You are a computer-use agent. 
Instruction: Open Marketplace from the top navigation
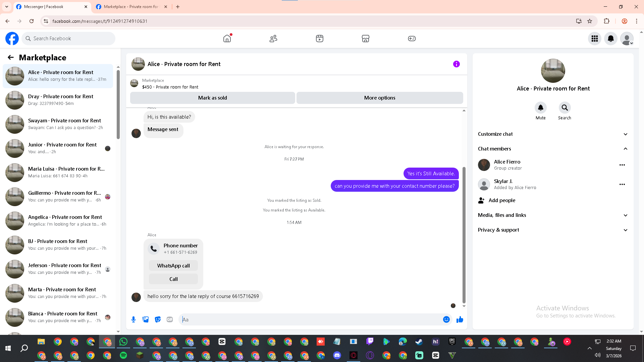365,39
